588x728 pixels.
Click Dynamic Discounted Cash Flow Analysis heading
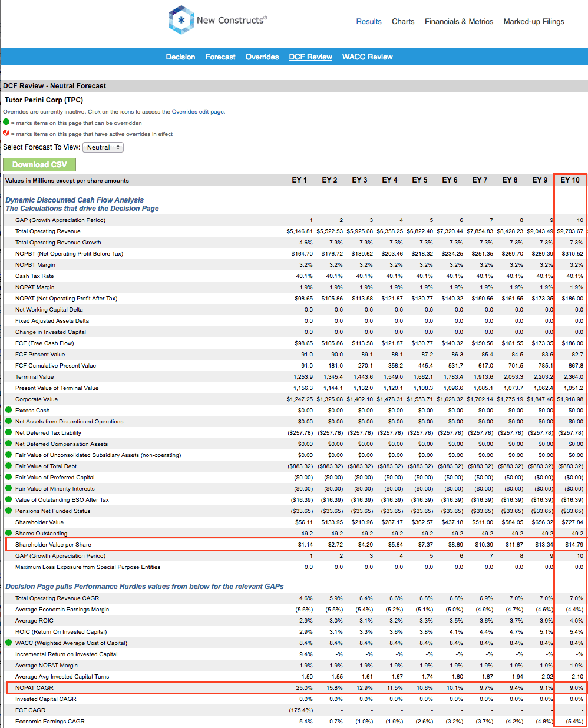click(74, 200)
